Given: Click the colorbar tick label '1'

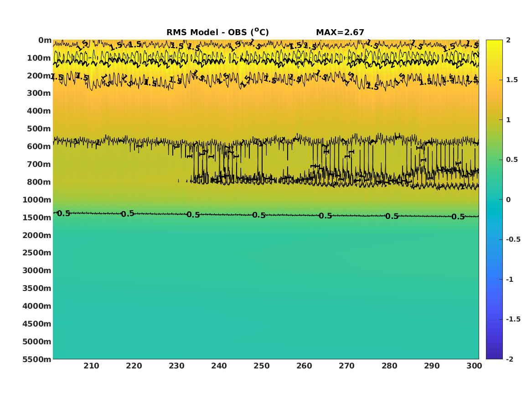Looking at the screenshot, I should (x=508, y=120).
